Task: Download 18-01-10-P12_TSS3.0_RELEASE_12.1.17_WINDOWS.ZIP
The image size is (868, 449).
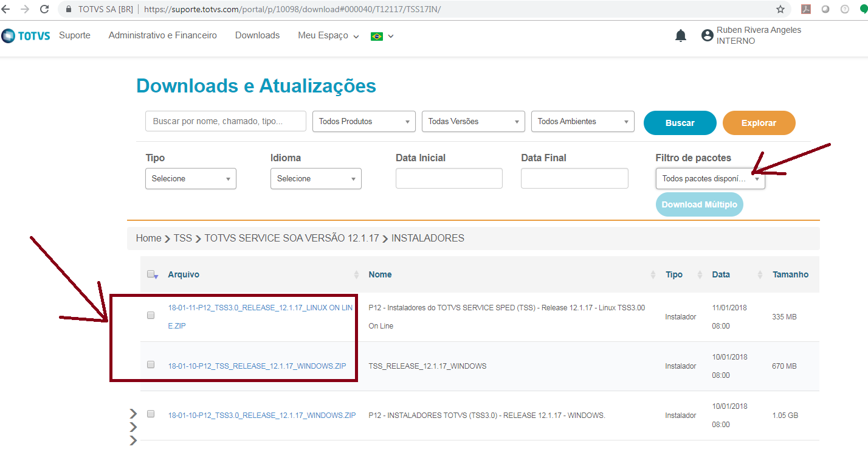Action: pyautogui.click(x=262, y=415)
